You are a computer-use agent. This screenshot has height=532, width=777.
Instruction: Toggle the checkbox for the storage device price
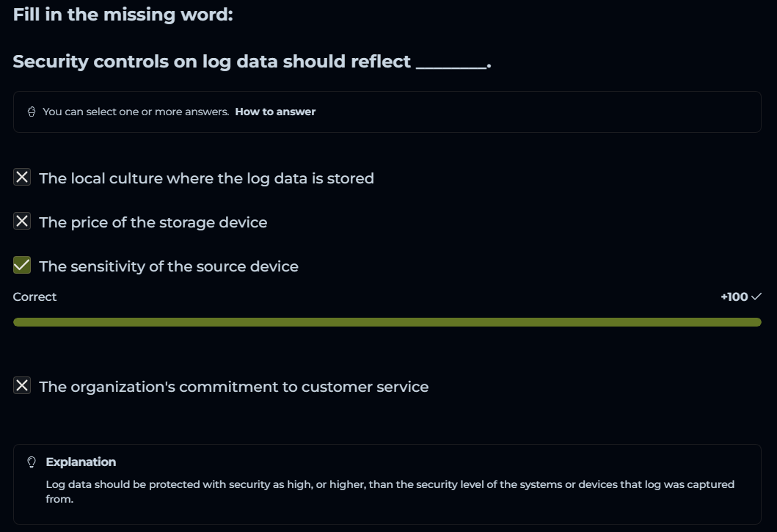click(x=23, y=222)
